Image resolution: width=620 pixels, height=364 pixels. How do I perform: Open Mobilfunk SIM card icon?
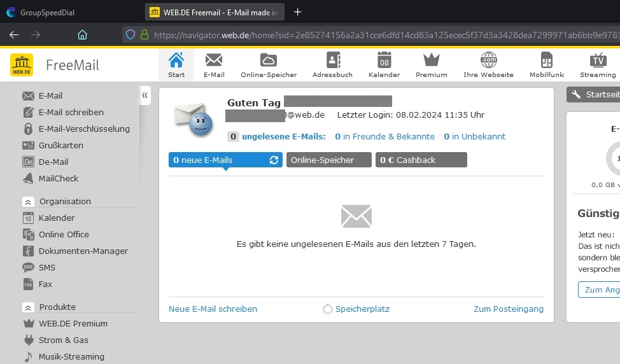(x=546, y=60)
